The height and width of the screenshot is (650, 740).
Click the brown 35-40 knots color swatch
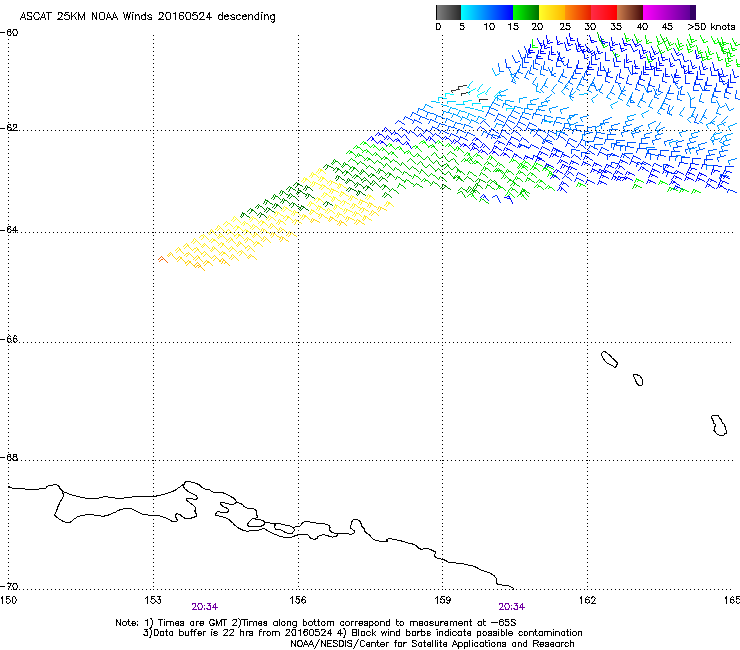630,12
